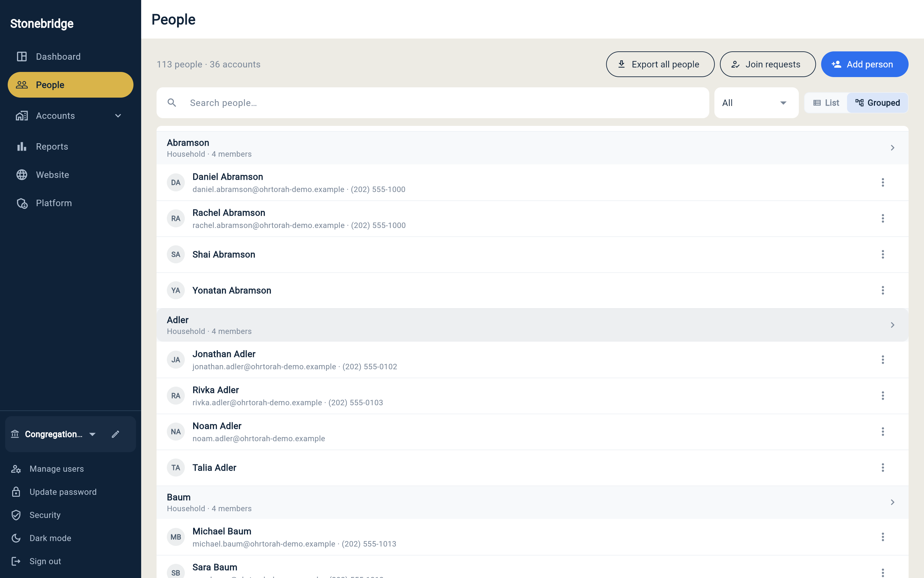Image resolution: width=924 pixels, height=578 pixels.
Task: Open more options for Jonathan Adler
Action: coord(883,360)
